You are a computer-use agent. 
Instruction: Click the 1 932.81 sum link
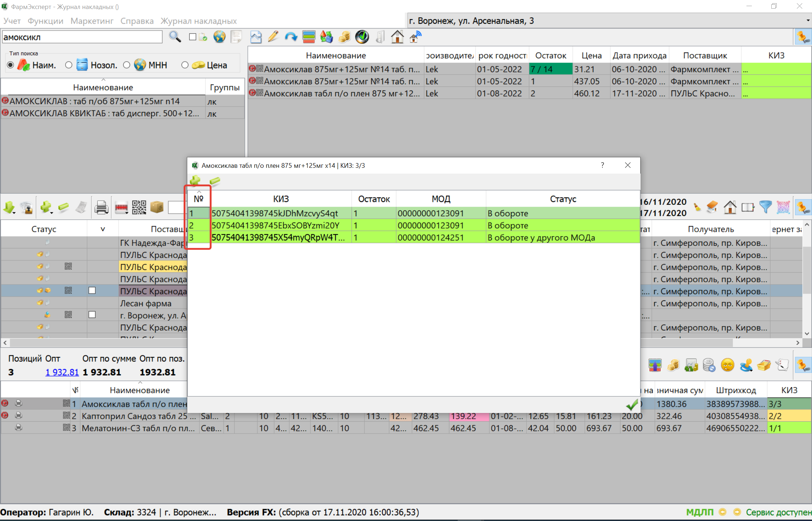pyautogui.click(x=62, y=372)
